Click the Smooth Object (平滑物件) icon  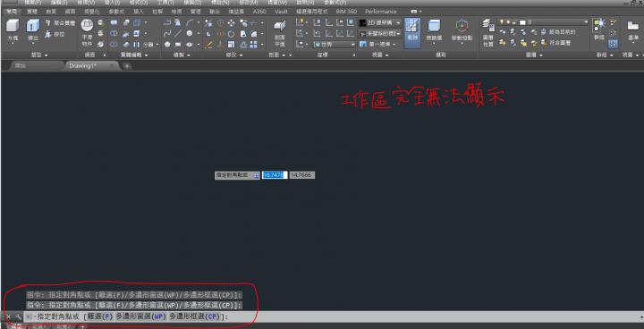pyautogui.click(x=87, y=33)
